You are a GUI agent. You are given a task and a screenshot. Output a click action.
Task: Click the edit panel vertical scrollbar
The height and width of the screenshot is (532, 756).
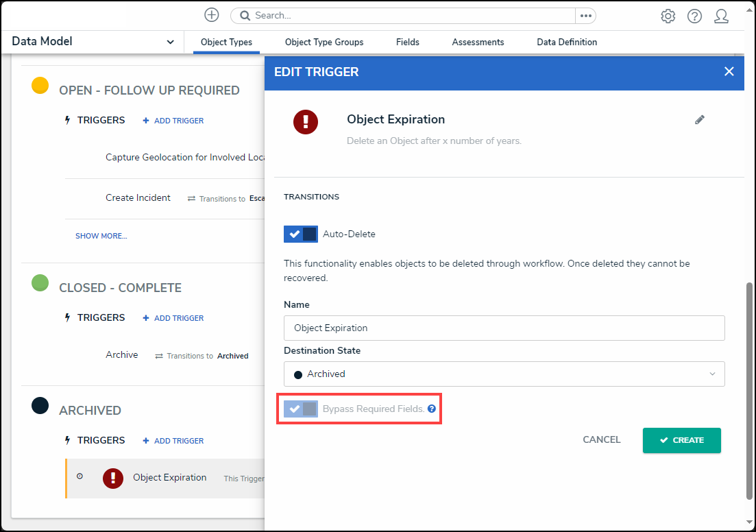point(748,391)
